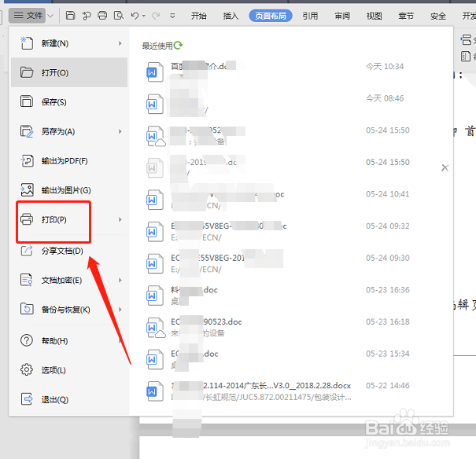Viewport: 476px width, 459px height.
Task: Click the printer icon beside 打印(P)
Action: [27, 219]
